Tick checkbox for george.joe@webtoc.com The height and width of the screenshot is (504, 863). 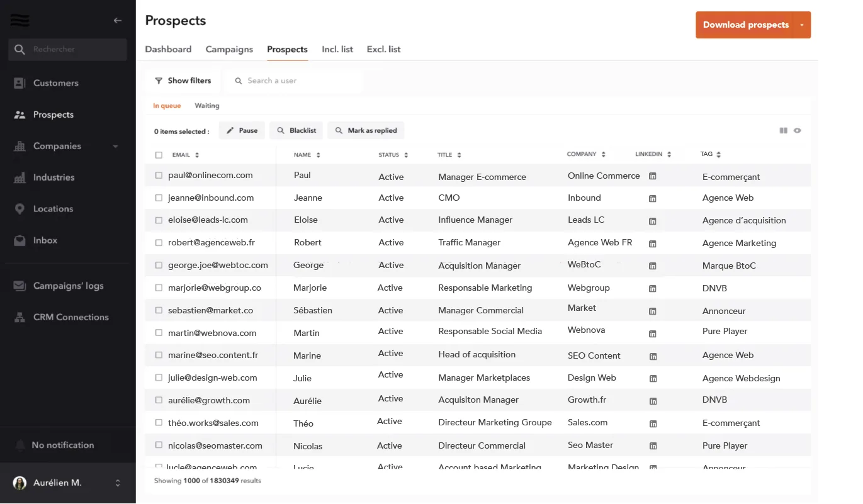[159, 266]
